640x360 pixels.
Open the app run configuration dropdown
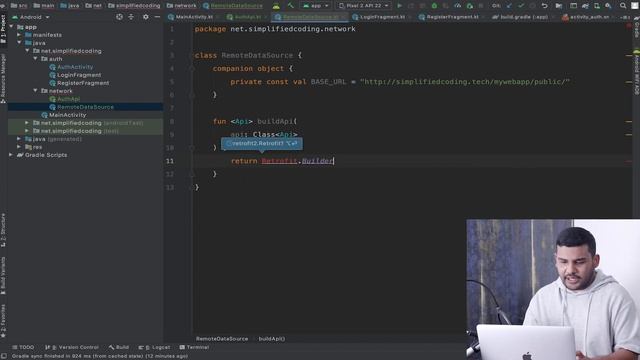point(316,6)
